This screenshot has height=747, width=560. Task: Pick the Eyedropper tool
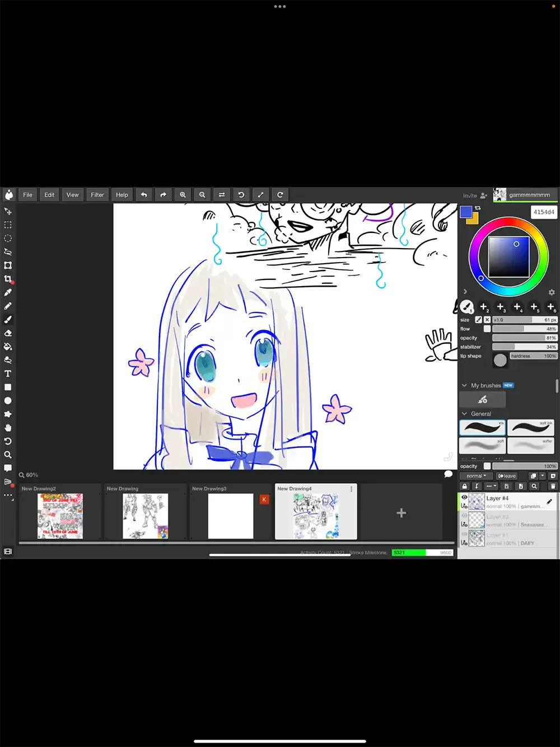[8, 292]
